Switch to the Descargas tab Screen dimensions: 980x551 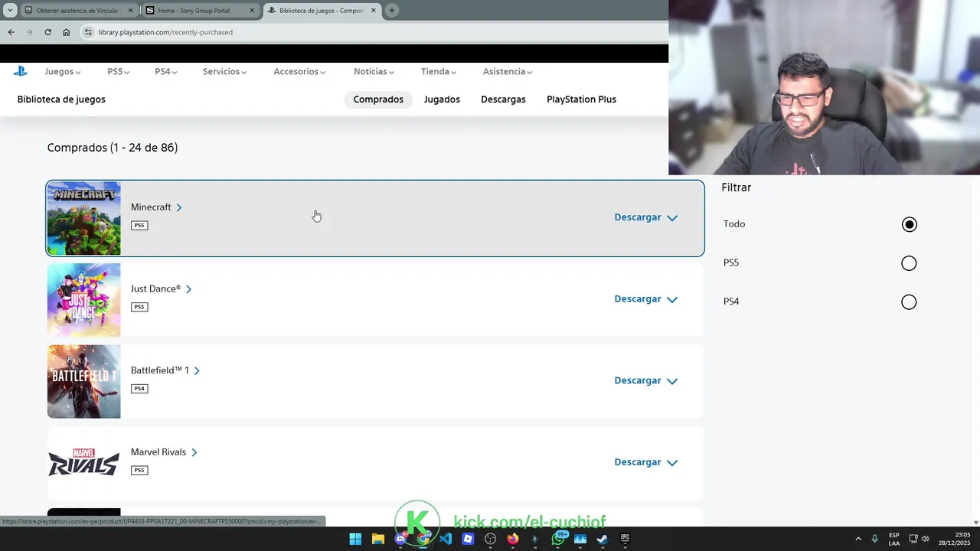point(503,99)
